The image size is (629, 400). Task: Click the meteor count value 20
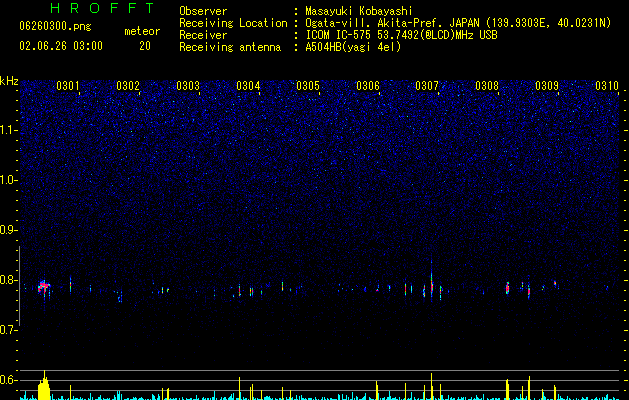point(145,46)
